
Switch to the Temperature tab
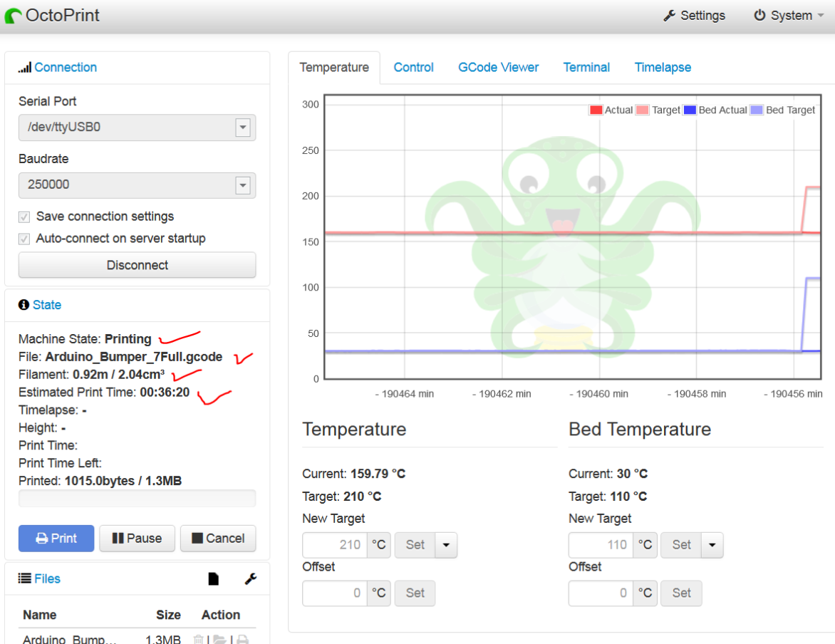(x=334, y=68)
